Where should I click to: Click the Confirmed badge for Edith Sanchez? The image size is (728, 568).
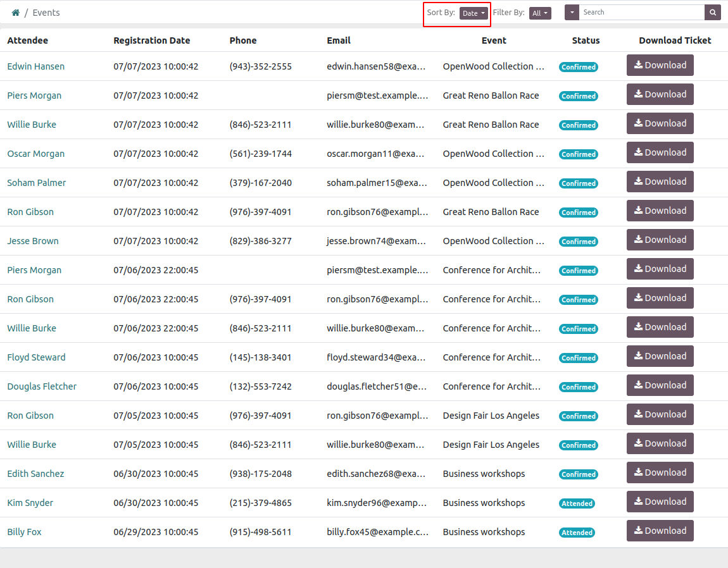(579, 474)
